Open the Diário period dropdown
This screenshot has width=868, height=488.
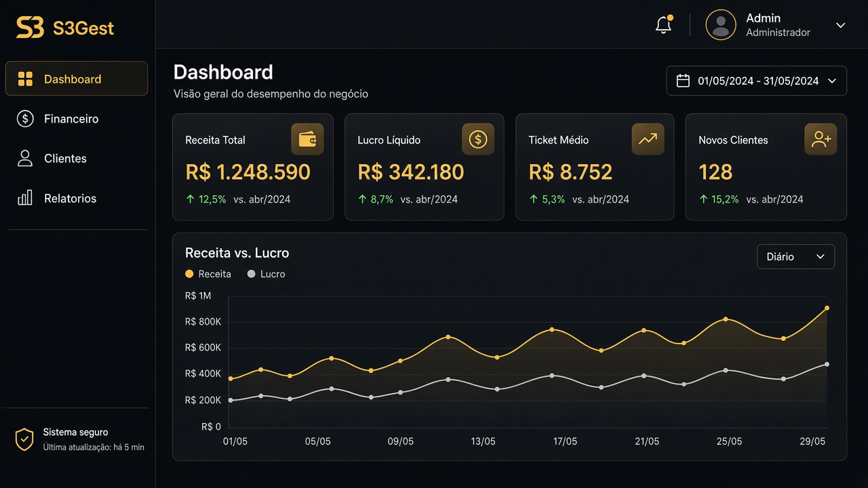tap(795, 257)
